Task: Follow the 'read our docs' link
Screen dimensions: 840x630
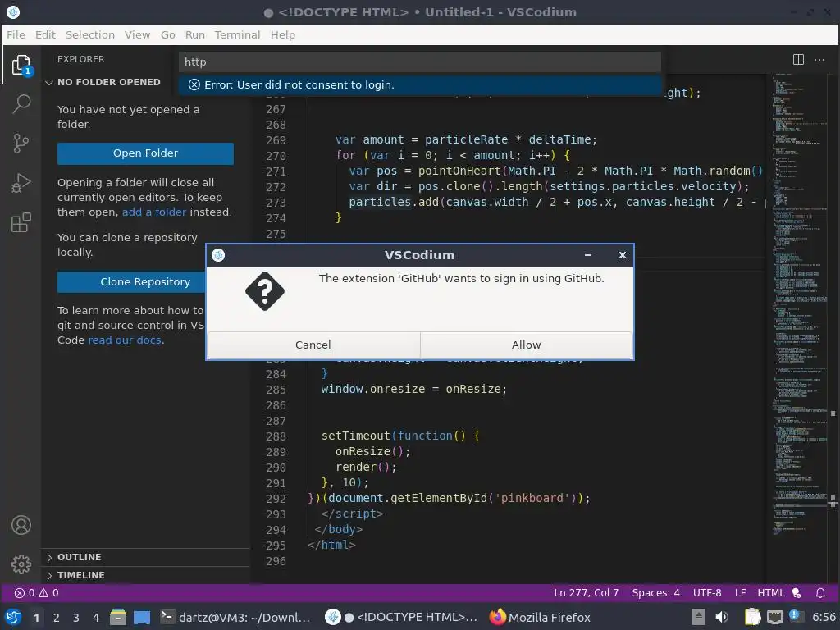Action: click(x=126, y=340)
